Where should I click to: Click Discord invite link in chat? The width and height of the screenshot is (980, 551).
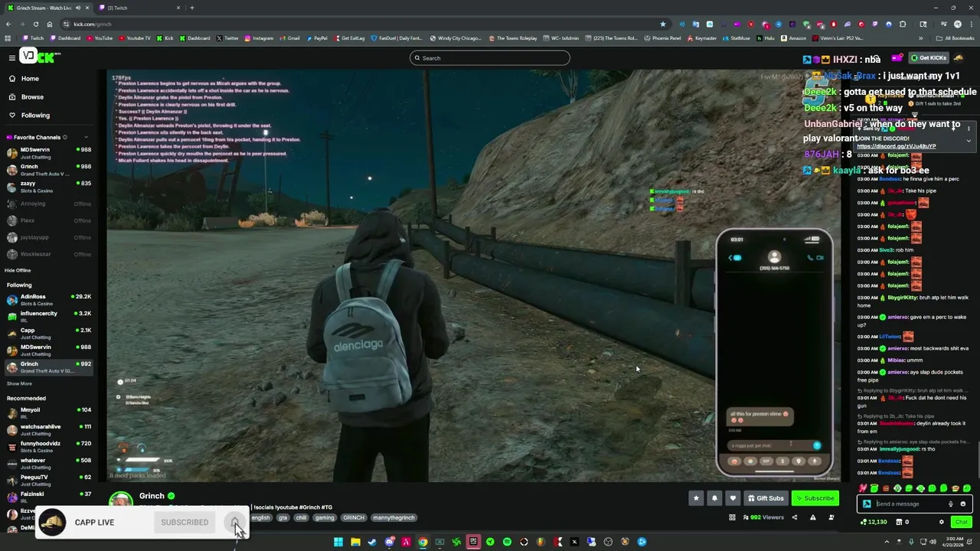point(896,146)
